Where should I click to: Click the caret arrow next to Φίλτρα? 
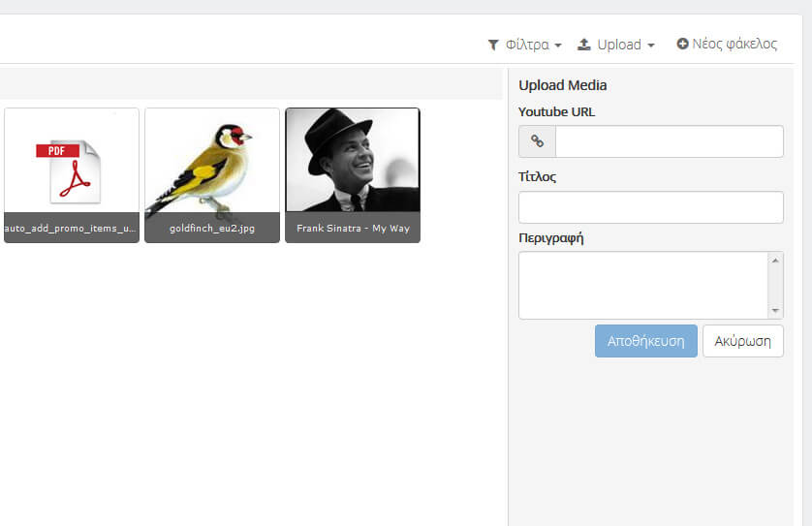tap(558, 46)
